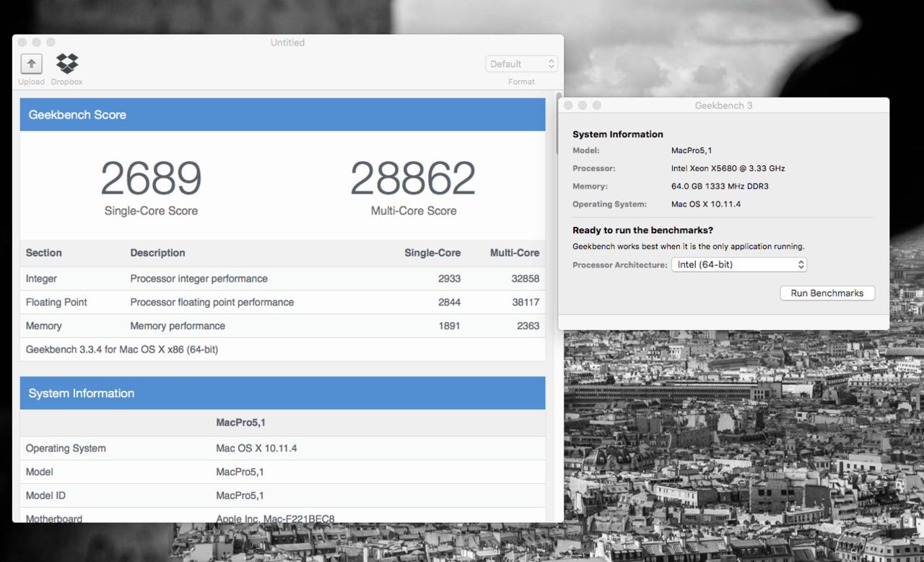Click the Motherboard row label

tap(54, 519)
